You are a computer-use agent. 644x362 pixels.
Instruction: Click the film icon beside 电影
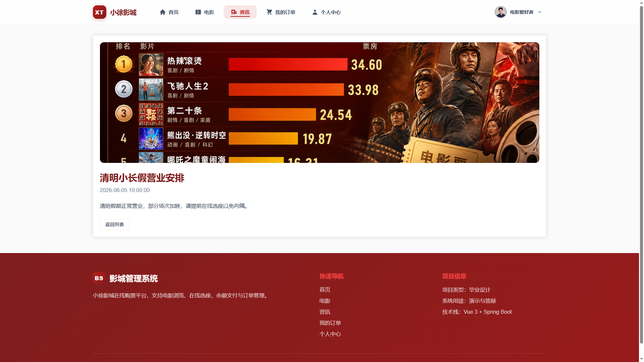click(x=198, y=12)
